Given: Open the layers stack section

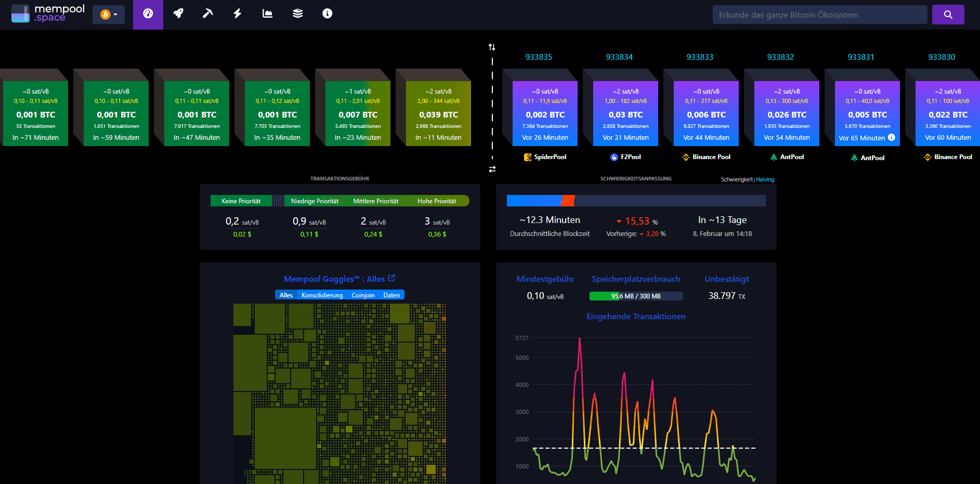Looking at the screenshot, I should (297, 14).
